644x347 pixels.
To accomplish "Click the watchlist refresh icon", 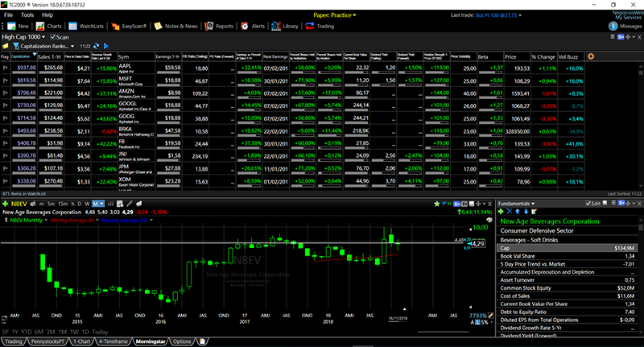I will point(97,46).
